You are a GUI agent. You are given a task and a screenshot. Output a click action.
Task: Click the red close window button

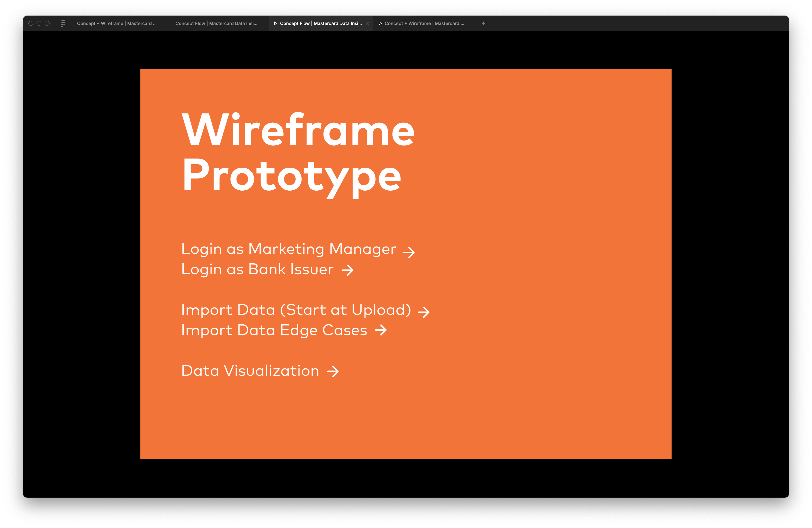coord(31,23)
